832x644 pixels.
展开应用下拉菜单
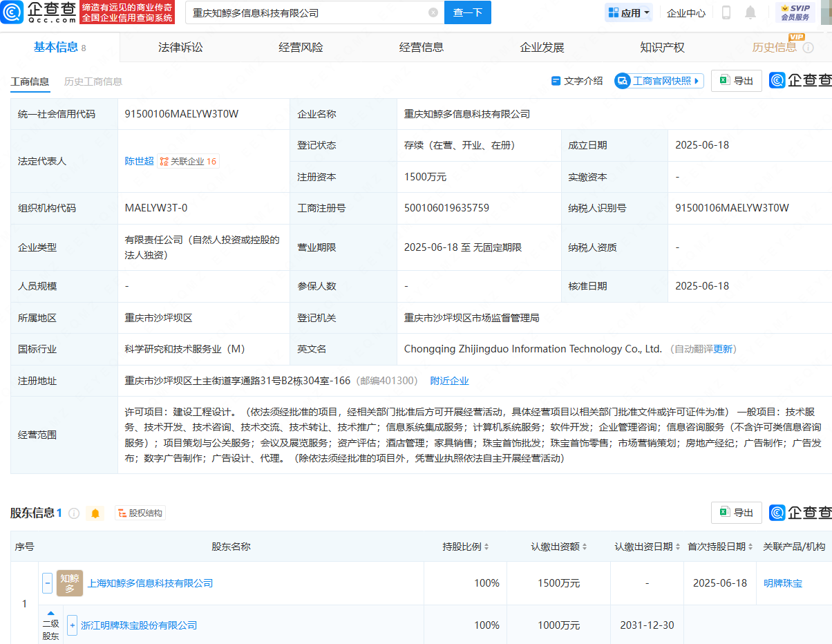pos(627,12)
